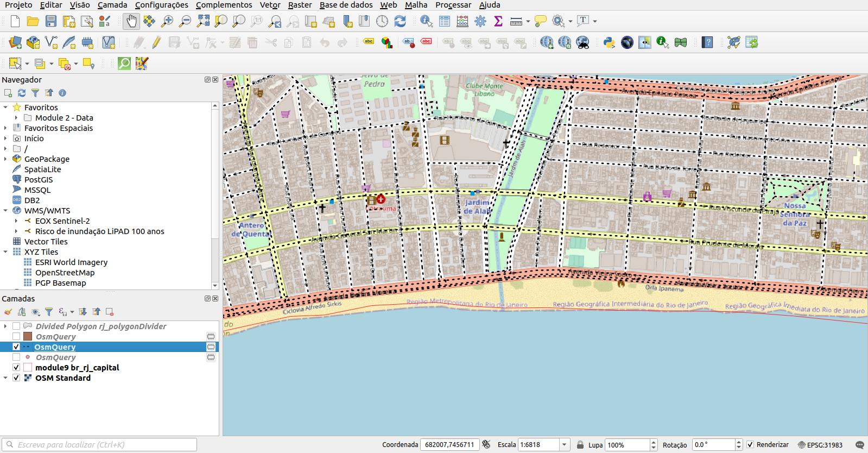Open the Escala scale dropdown

(565, 445)
